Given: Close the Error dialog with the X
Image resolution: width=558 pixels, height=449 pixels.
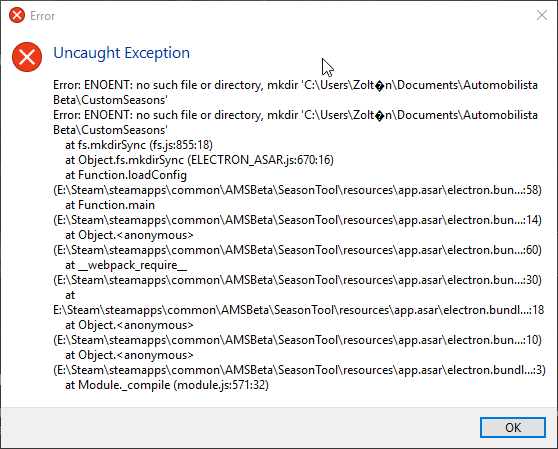Looking at the screenshot, I should click(x=542, y=15).
